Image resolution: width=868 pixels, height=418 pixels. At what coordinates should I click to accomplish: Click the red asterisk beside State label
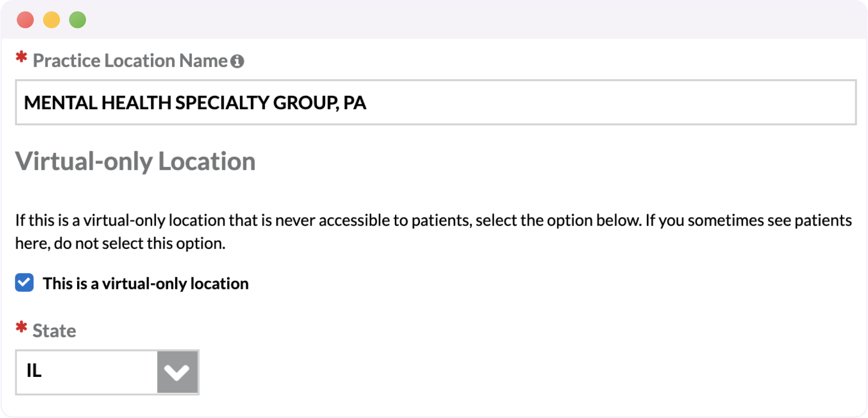[21, 327]
